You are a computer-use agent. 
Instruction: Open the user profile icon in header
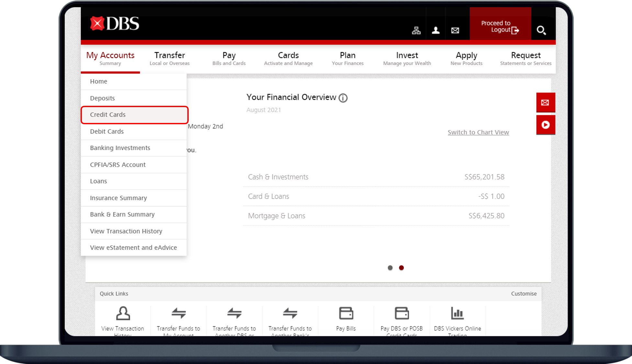point(436,30)
